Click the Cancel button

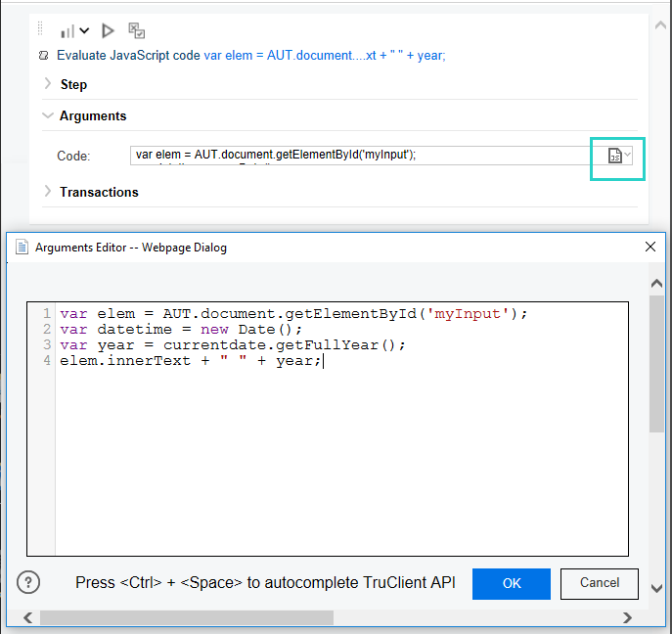599,583
